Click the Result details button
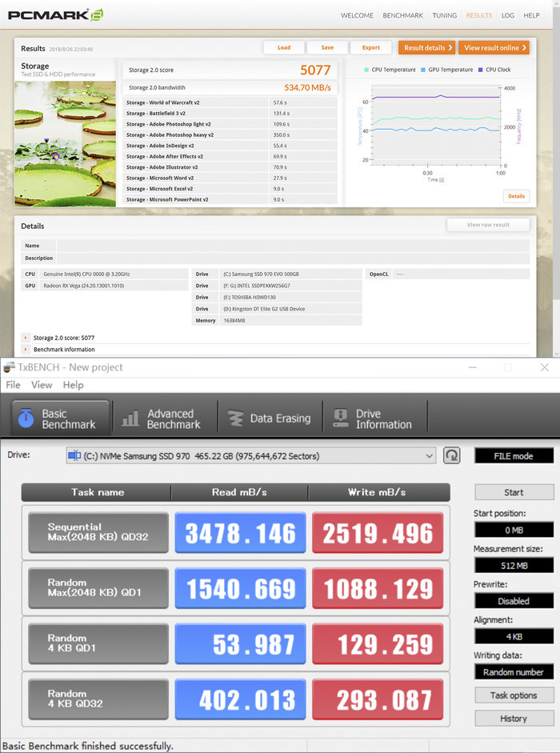The width and height of the screenshot is (560, 753). point(426,48)
